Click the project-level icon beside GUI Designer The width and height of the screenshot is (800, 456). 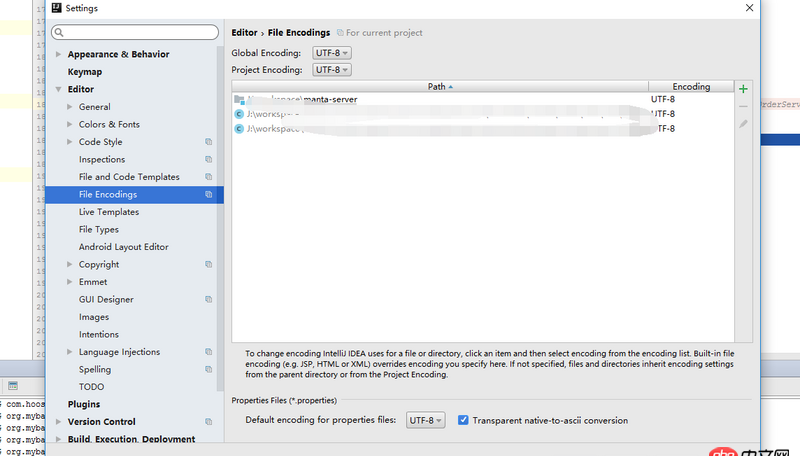click(209, 299)
